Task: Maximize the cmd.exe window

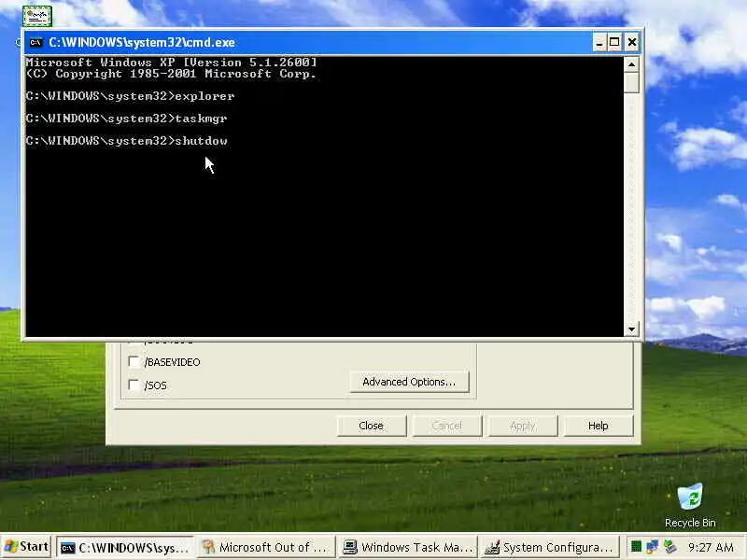Action: 614,43
